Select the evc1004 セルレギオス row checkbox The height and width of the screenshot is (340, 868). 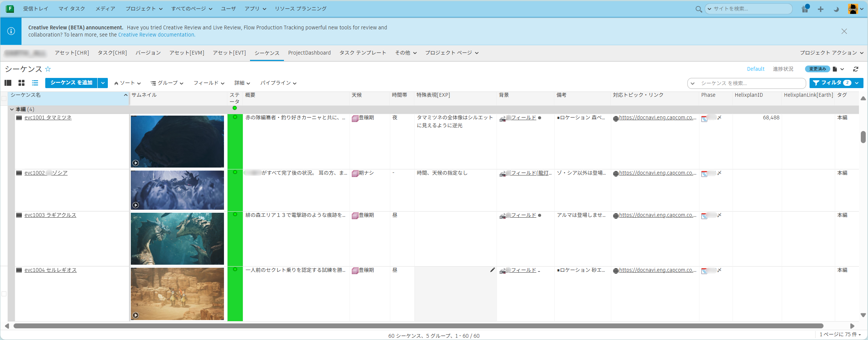(4, 294)
